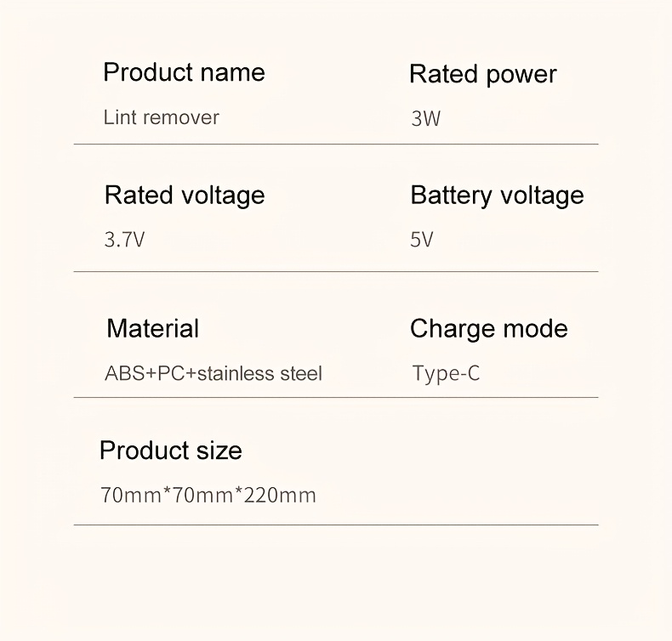Select ABS+PC+stainless steel text
This screenshot has width=672, height=641.
point(214,373)
